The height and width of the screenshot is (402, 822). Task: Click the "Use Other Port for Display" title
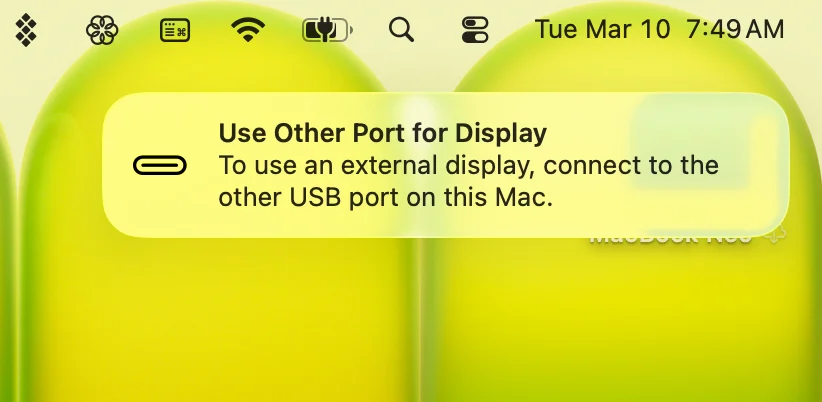tap(383, 134)
